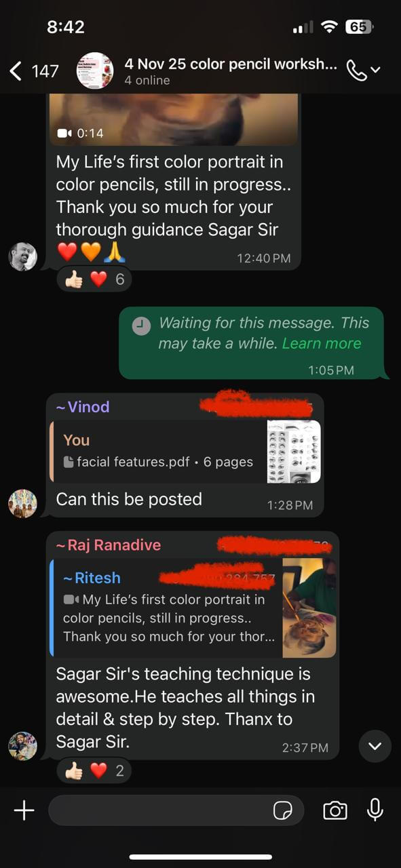Open Vinod's sender name
Viewport: 401px width, 868px height.
[x=83, y=407]
